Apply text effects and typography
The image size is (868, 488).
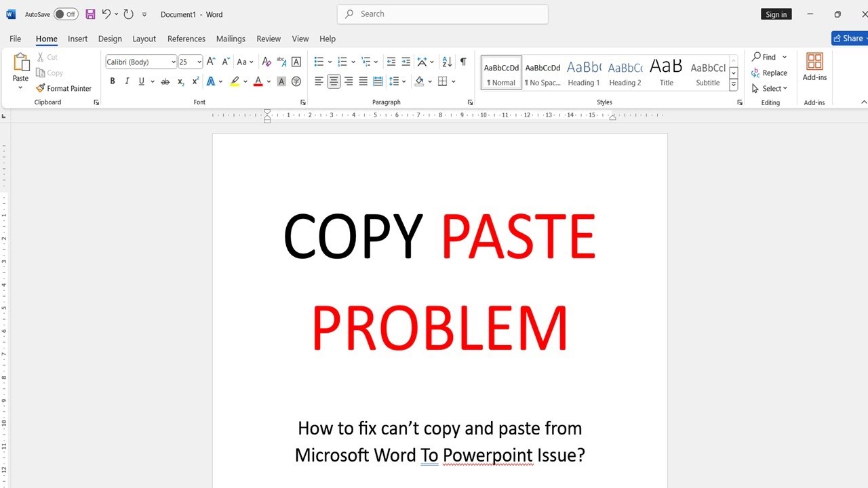pyautogui.click(x=211, y=81)
